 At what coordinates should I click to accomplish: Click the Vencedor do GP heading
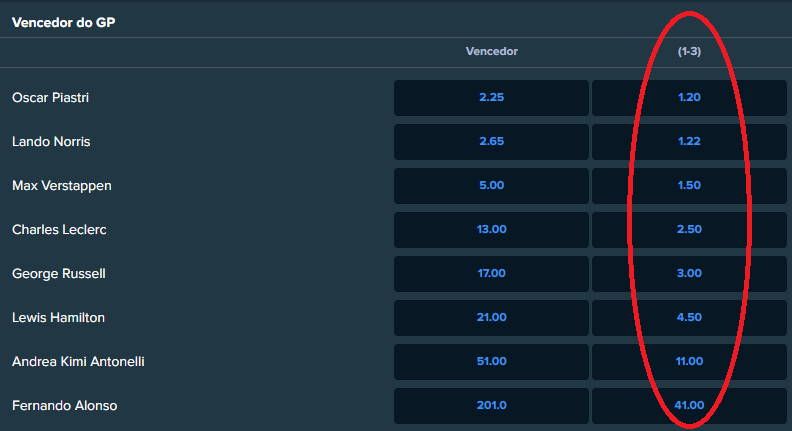pos(64,23)
